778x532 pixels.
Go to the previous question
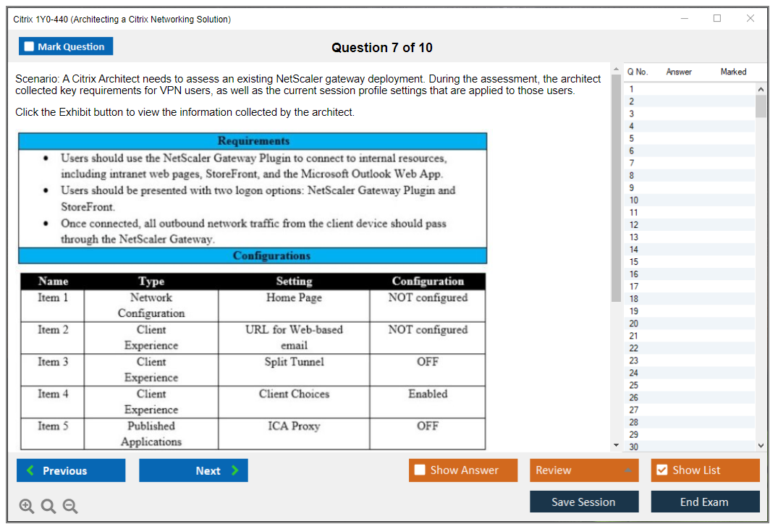point(71,470)
